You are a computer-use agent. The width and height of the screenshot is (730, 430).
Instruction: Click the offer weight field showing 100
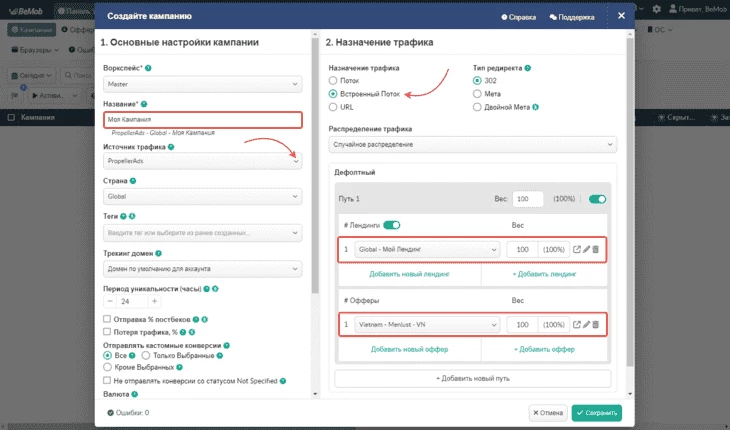tap(522, 324)
